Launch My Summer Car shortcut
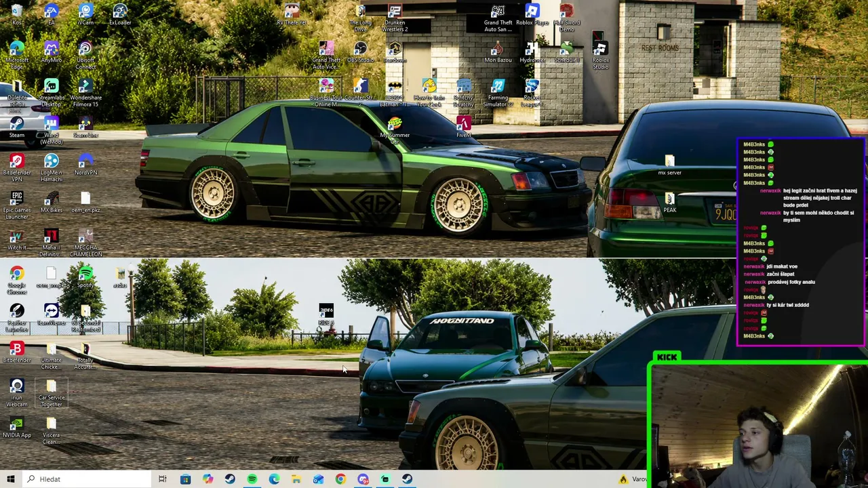This screenshot has width=868, height=488. 395,130
